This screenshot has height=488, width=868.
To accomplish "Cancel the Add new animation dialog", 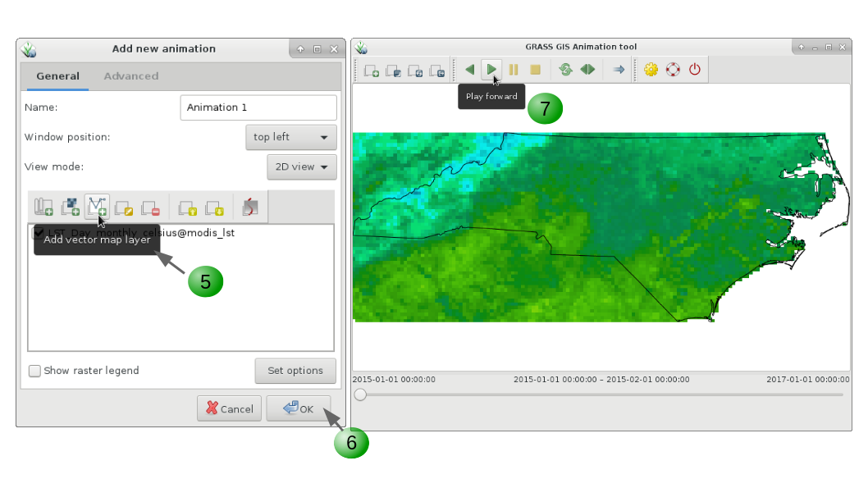I will click(229, 409).
